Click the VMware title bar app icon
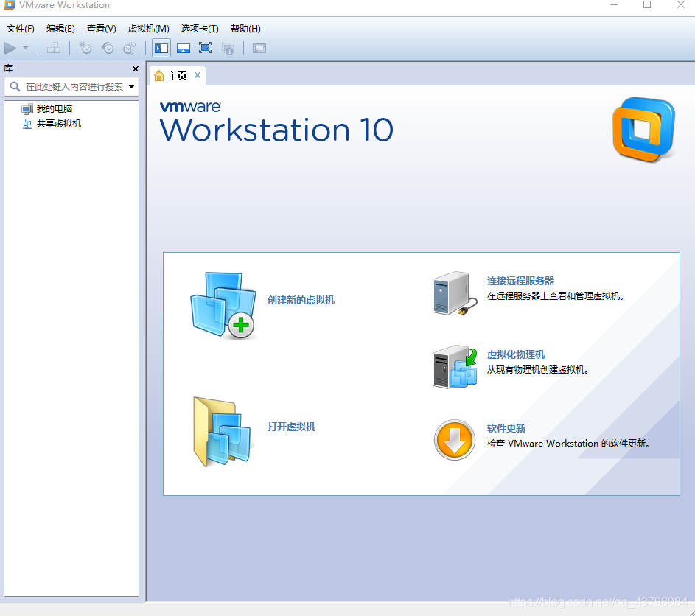Viewport: 695px width, 616px height. tap(9, 5)
